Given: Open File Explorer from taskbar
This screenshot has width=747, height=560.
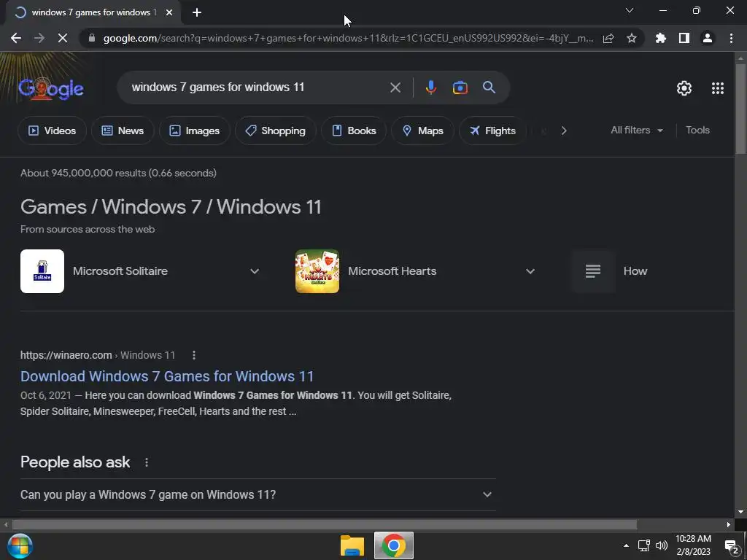Looking at the screenshot, I should point(352,545).
